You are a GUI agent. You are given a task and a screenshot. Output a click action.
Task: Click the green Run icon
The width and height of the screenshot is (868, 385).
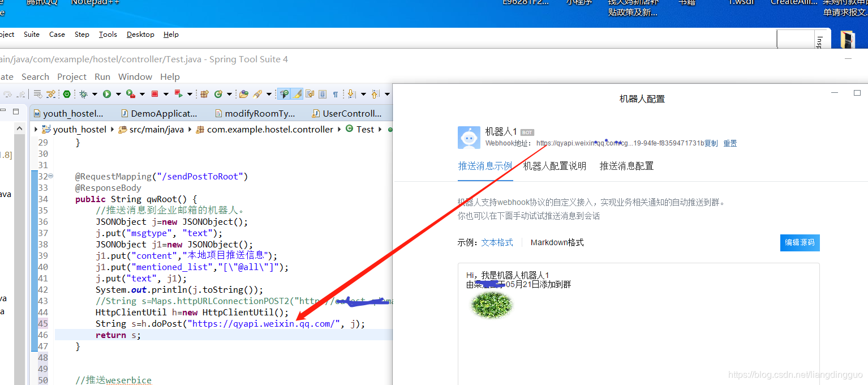pyautogui.click(x=108, y=93)
